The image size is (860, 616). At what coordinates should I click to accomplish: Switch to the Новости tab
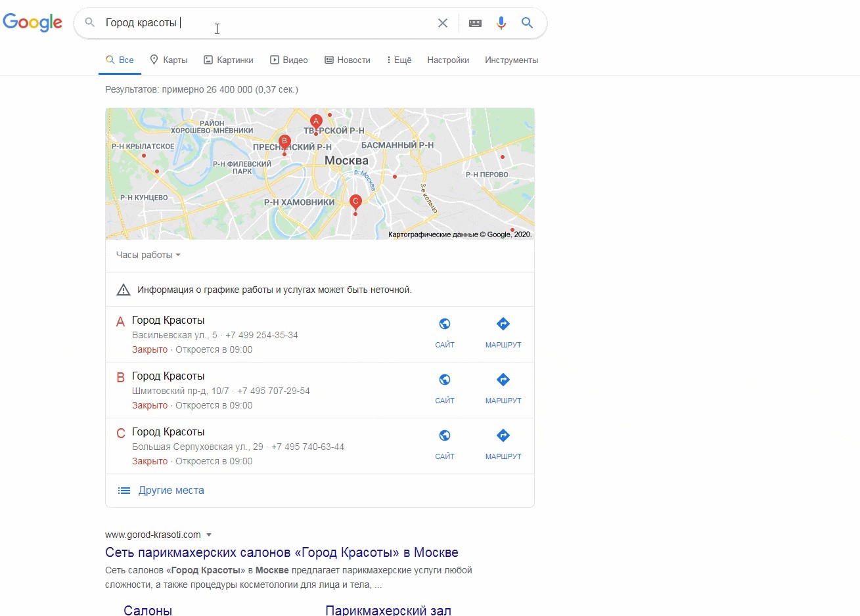[x=348, y=60]
